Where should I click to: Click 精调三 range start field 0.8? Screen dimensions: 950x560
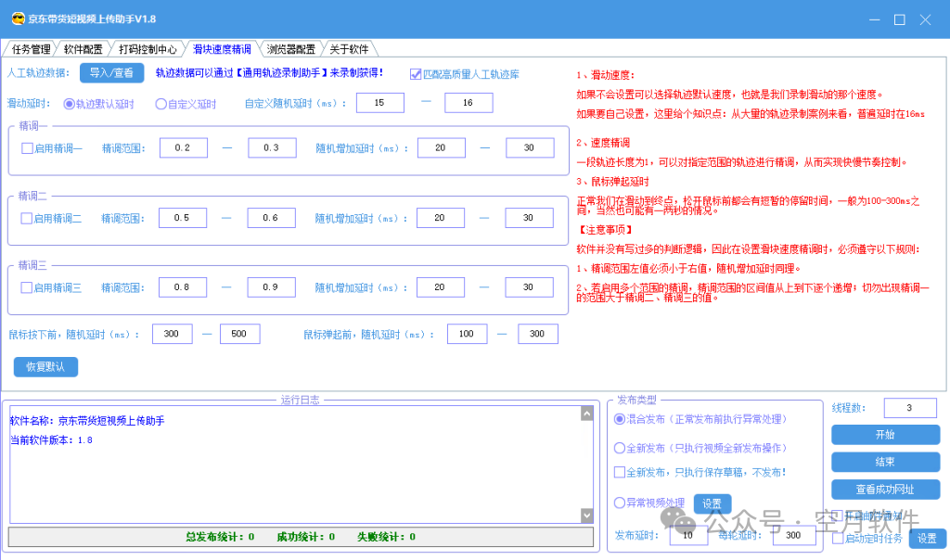tap(183, 287)
